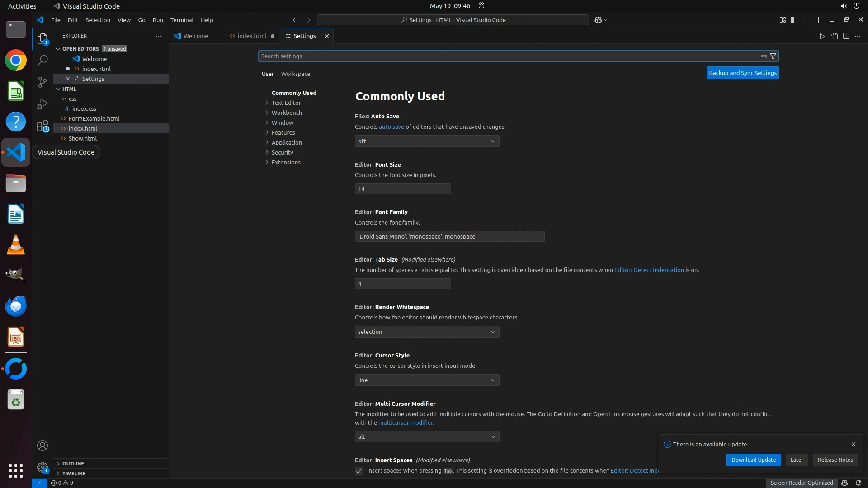Open the Auto Save dropdown

coord(427,141)
